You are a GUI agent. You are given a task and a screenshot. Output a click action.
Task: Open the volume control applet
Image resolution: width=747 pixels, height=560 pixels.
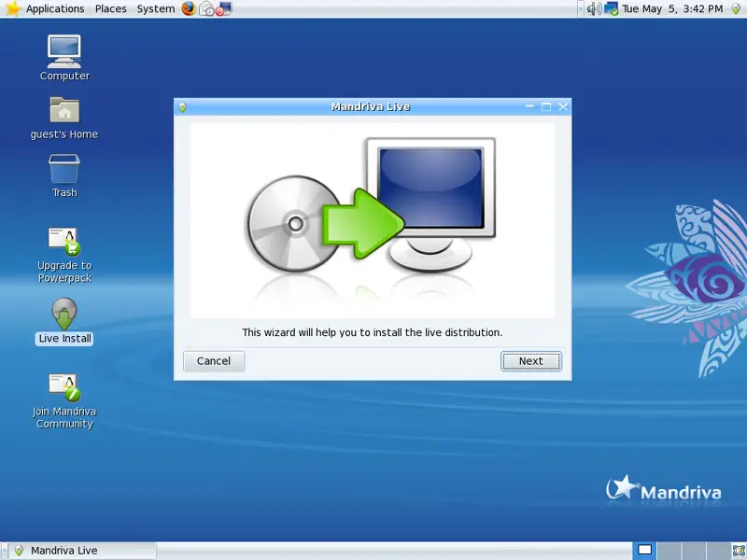(594, 8)
